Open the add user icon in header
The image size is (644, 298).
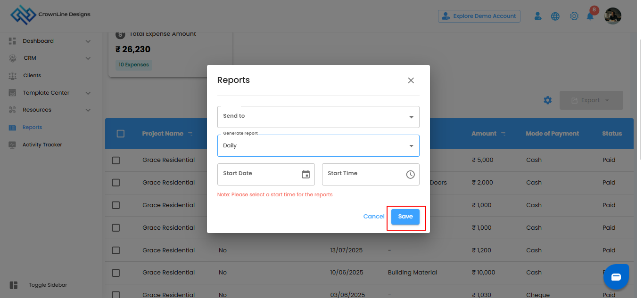pos(538,16)
